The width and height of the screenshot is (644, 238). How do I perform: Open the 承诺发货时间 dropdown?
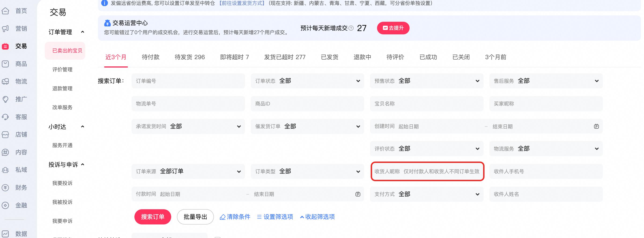point(188,126)
